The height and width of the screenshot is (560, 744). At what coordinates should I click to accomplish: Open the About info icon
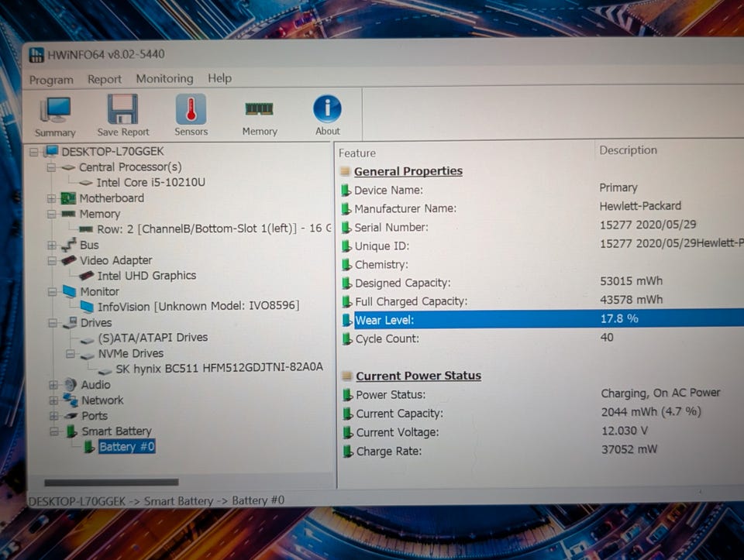(x=327, y=108)
